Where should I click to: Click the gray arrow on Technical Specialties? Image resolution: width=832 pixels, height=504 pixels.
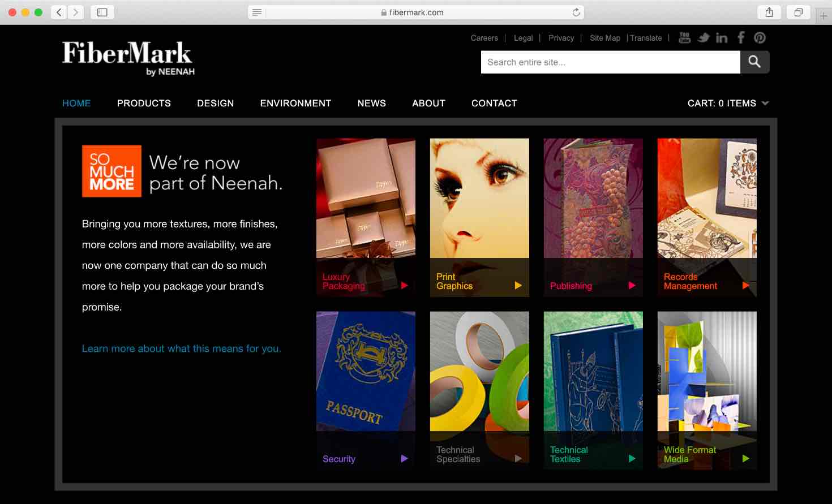click(518, 459)
